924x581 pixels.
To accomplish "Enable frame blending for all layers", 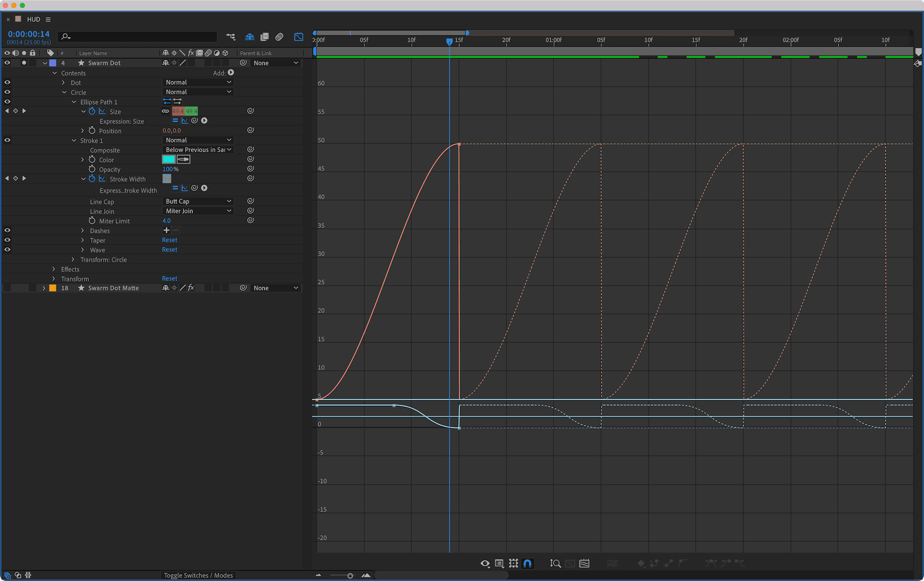I will coord(264,37).
